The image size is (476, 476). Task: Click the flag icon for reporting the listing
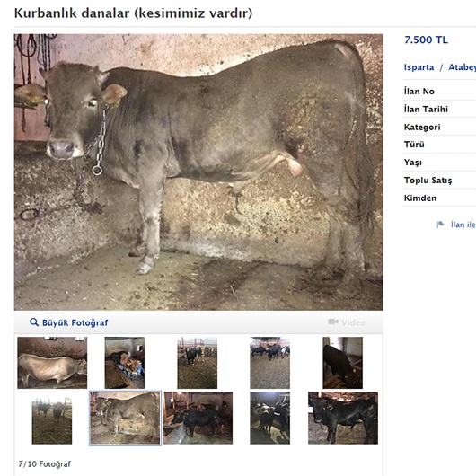point(440,225)
